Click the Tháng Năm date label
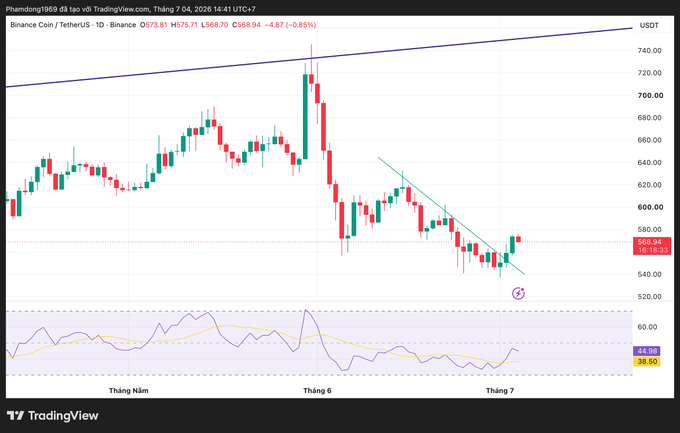Viewport: 680px width, 433px height. point(128,390)
